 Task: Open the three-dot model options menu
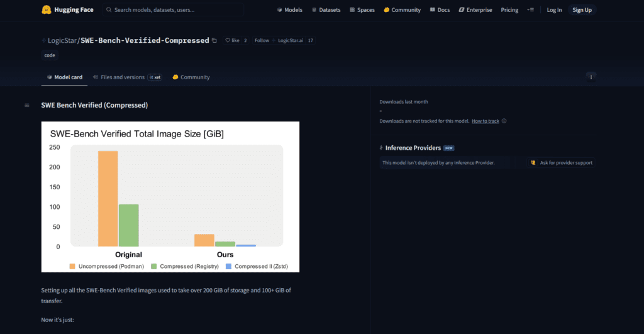(591, 77)
